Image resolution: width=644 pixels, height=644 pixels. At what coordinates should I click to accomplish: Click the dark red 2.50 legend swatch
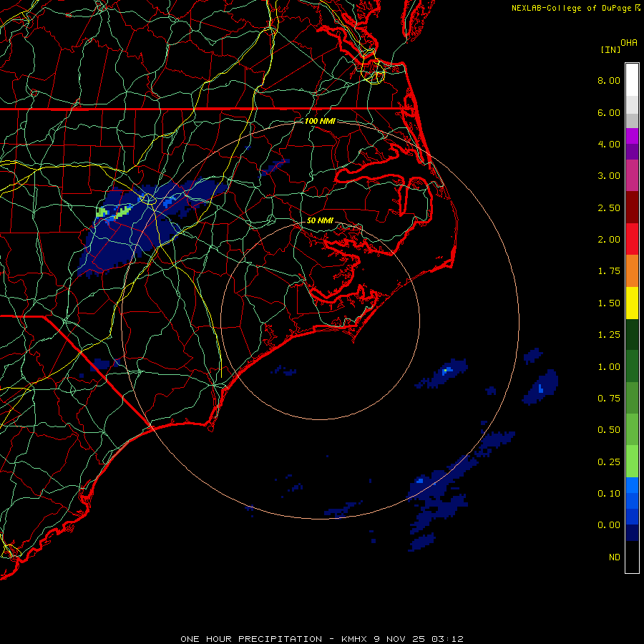[632, 208]
